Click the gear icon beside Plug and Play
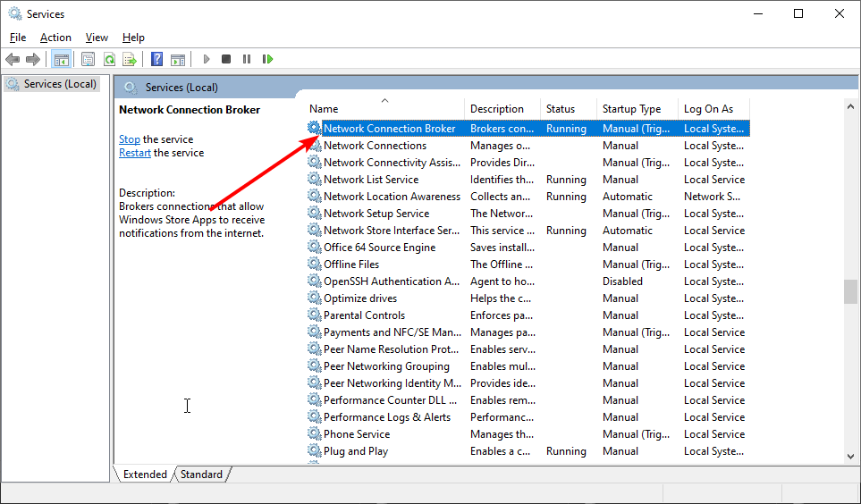 pyautogui.click(x=314, y=450)
